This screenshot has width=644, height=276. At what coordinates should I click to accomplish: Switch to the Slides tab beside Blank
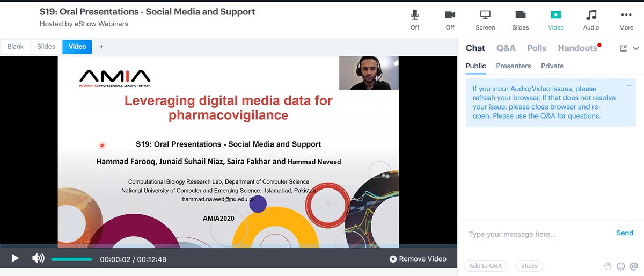(46, 47)
